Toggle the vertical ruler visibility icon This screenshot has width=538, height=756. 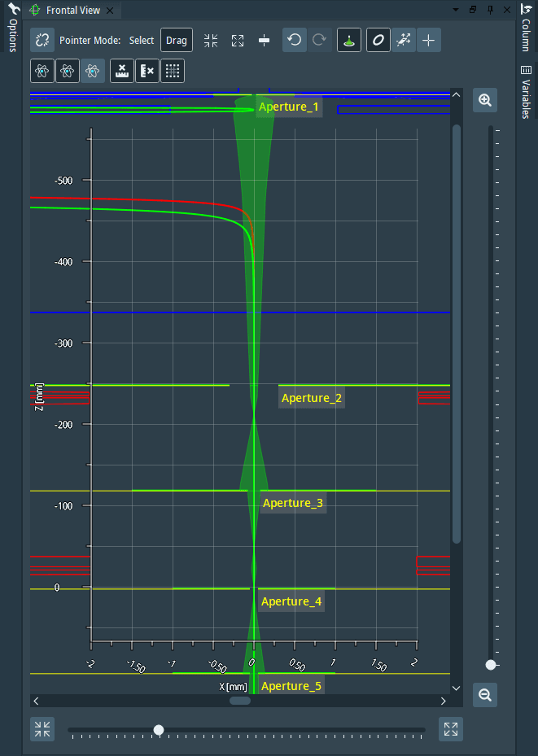[147, 72]
